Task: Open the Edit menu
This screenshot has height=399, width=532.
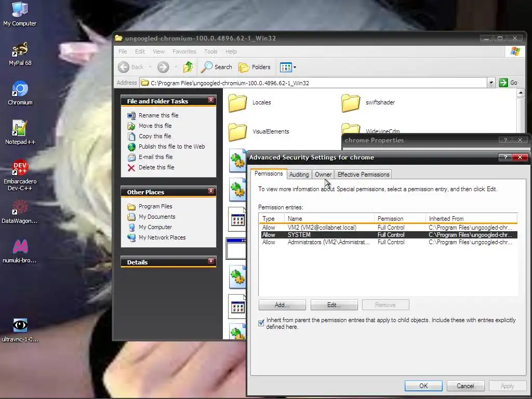Action: pos(140,51)
